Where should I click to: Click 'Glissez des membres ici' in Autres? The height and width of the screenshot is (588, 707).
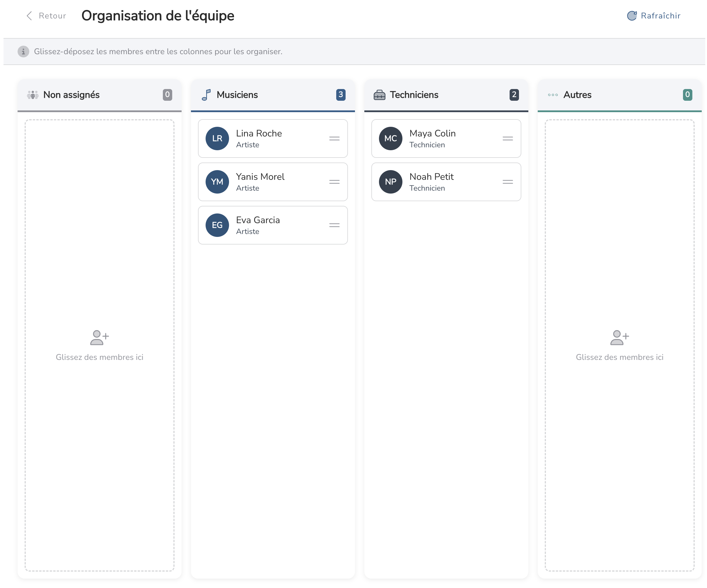(x=620, y=357)
